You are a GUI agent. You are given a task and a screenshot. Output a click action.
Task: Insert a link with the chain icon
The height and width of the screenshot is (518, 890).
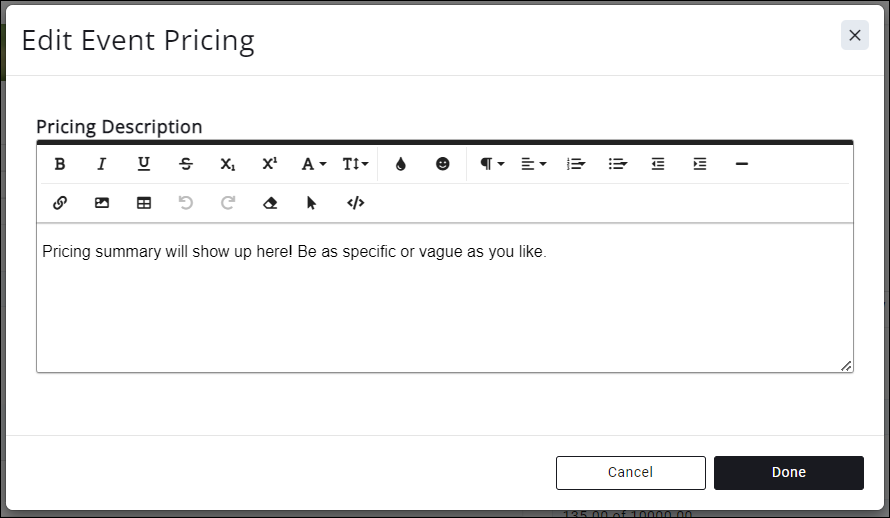(x=60, y=203)
